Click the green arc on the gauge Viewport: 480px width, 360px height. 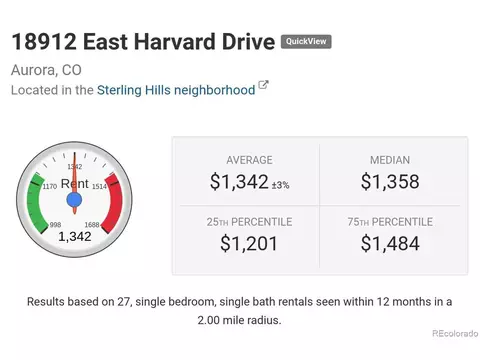point(35,203)
